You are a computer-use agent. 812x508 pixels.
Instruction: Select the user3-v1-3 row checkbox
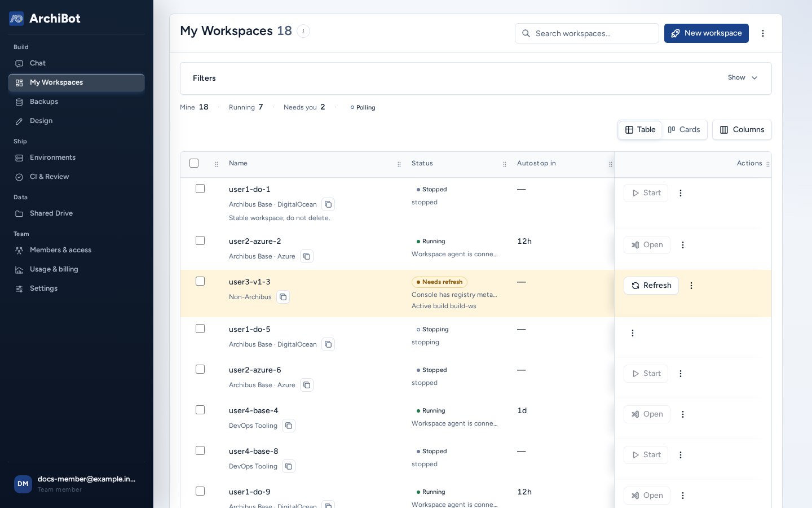point(200,281)
